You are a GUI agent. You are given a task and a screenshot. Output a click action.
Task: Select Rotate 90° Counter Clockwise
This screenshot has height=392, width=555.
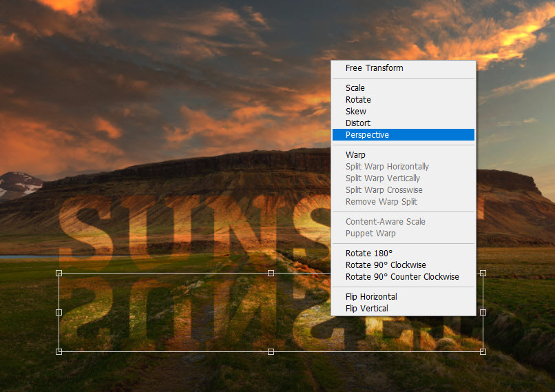402,277
